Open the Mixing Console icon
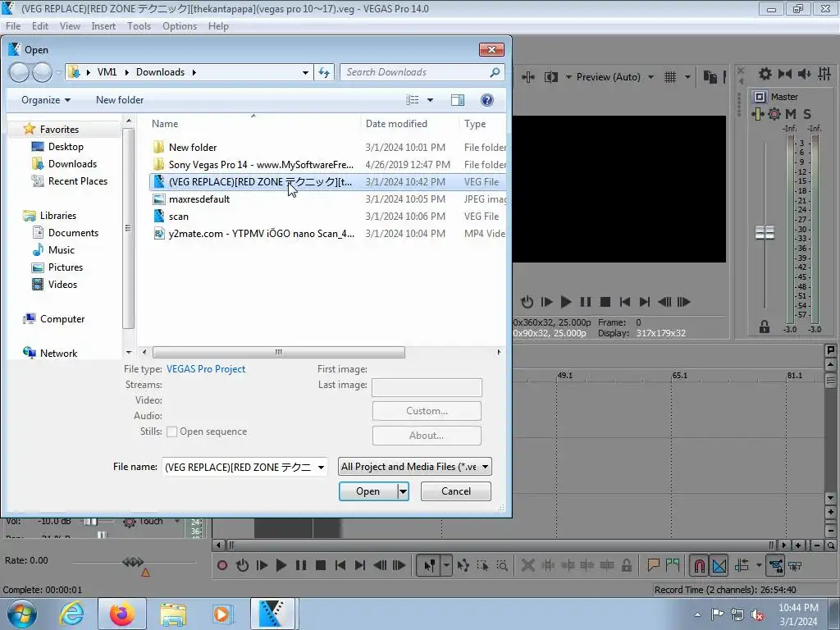Viewport: 840px width, 630px height. (x=824, y=74)
